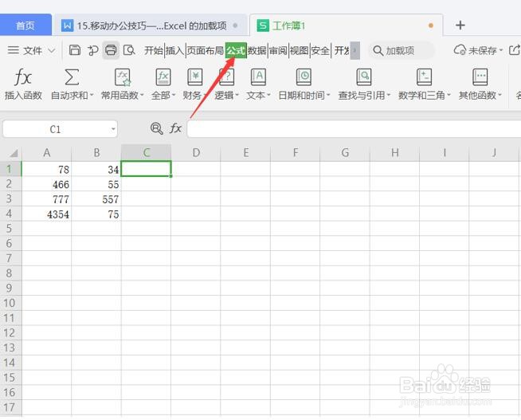Screen dimensions: 521x420
Task: Select cell B4 containing 75
Action: pos(96,214)
